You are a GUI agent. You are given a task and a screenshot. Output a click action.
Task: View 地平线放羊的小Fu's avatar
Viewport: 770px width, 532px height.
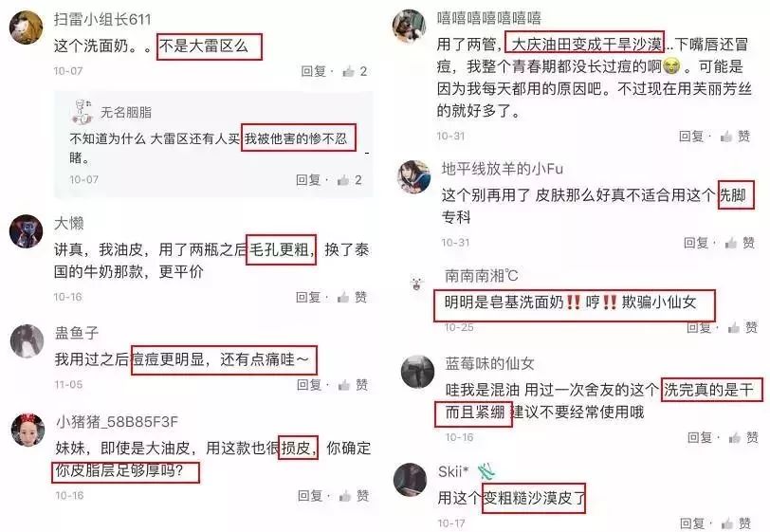413,176
